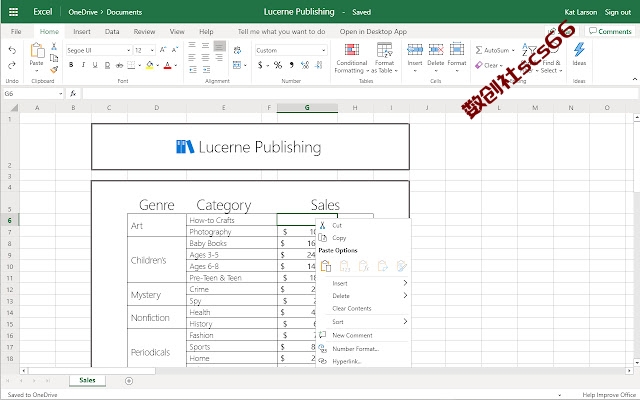
Task: Choose Sort in the context menu
Action: 363,322
